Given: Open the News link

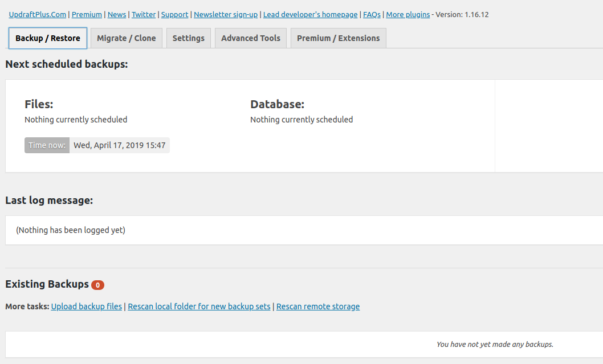Looking at the screenshot, I should tap(117, 14).
